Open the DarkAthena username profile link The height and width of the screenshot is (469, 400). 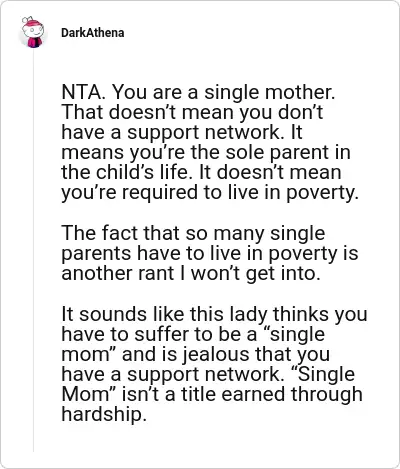[x=93, y=33]
